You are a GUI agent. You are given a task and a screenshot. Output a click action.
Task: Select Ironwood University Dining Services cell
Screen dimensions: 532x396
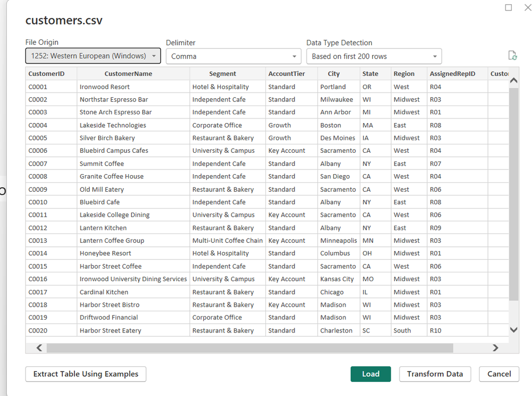(134, 279)
